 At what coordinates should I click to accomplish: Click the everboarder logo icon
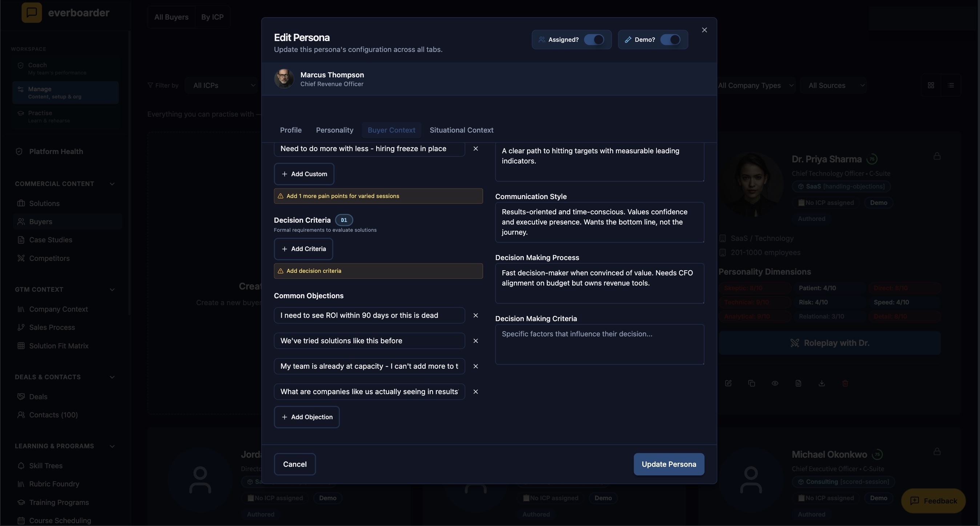(x=32, y=13)
